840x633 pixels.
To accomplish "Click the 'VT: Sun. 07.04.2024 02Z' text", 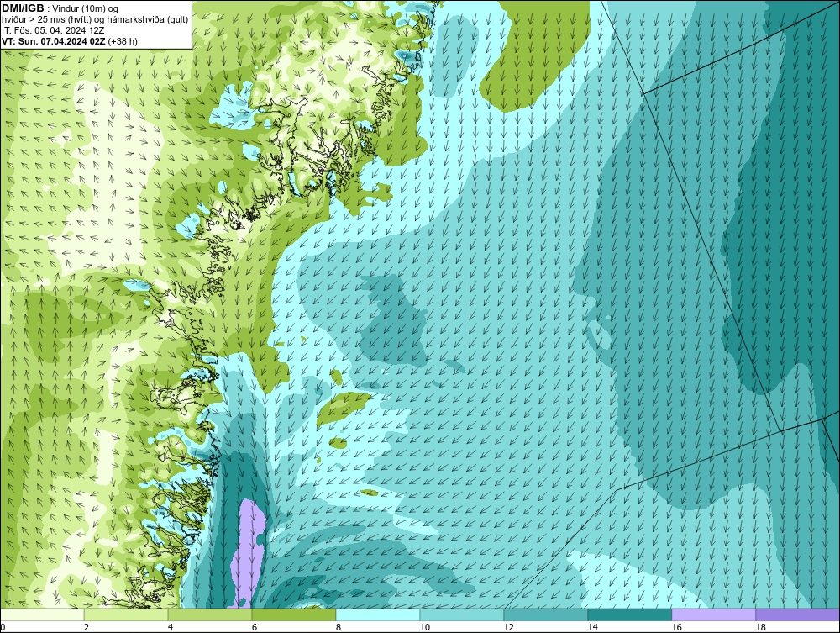I will click(54, 41).
